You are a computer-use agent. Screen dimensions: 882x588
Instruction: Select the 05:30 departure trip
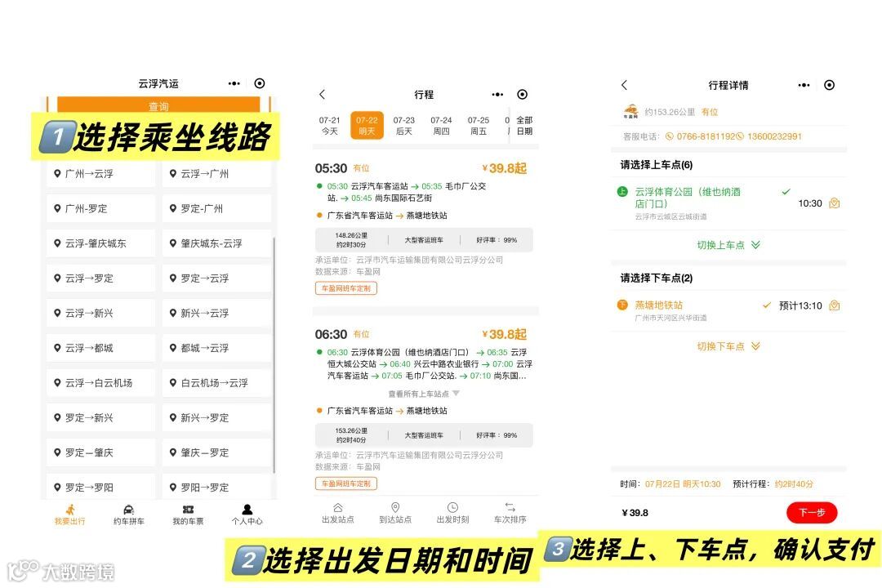424,227
